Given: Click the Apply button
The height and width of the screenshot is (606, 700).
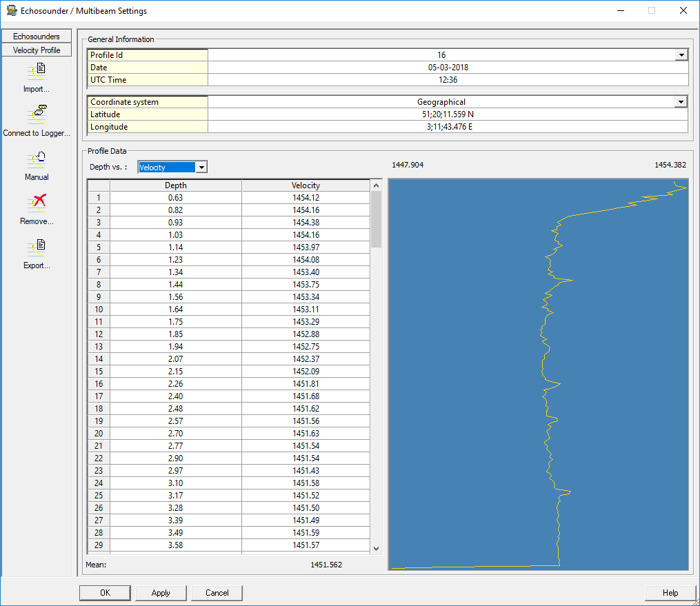Looking at the screenshot, I should [161, 593].
